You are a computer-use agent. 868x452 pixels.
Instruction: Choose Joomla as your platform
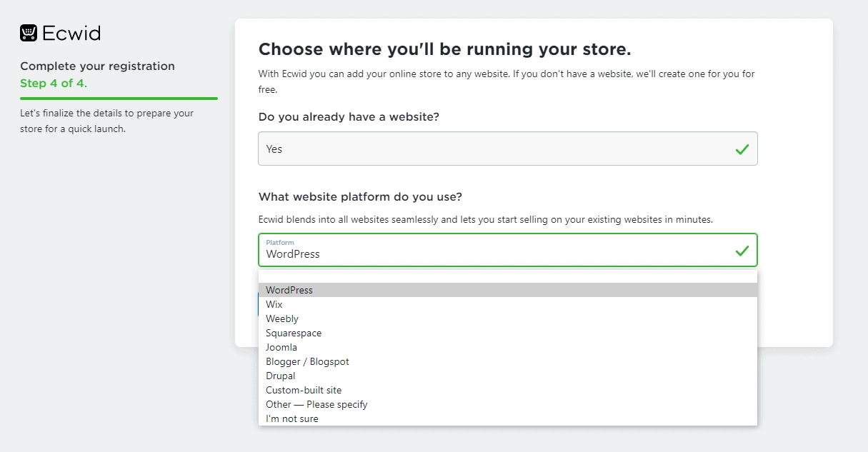tap(281, 347)
